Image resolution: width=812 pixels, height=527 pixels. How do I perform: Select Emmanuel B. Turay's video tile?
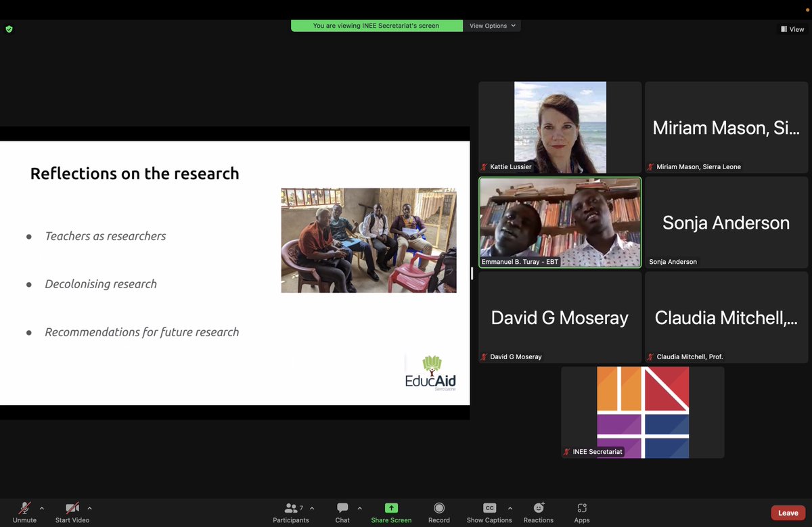[x=560, y=223]
